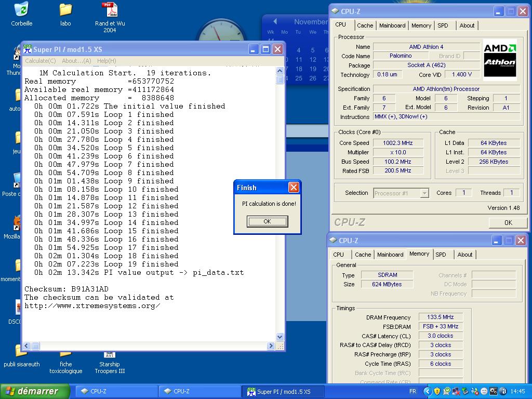Click the safely remove hardware tray icon

click(465, 391)
